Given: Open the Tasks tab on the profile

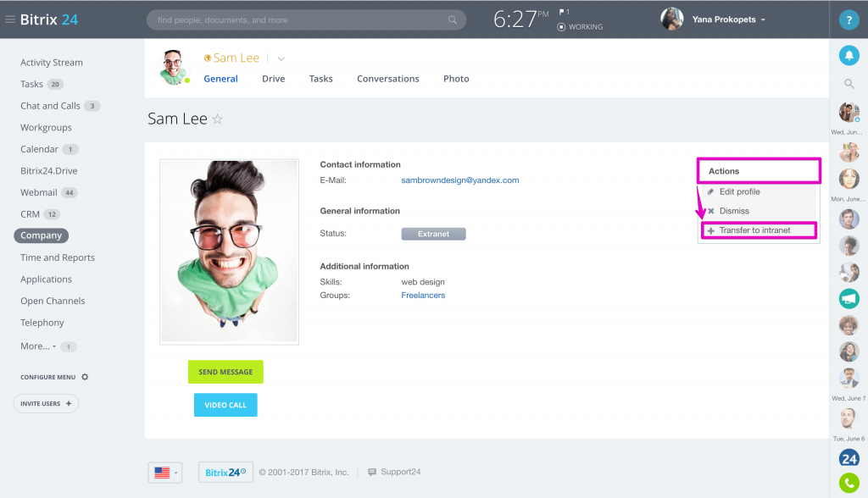Looking at the screenshot, I should (321, 79).
